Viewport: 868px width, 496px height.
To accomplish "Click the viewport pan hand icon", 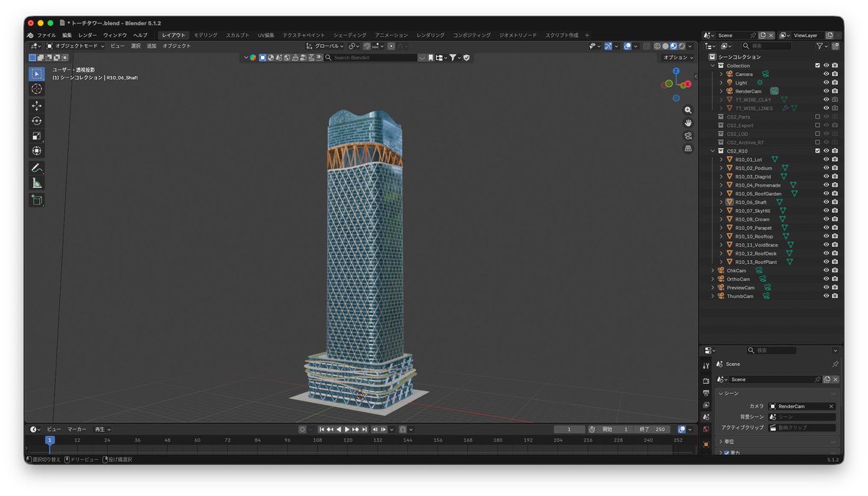I will 688,123.
